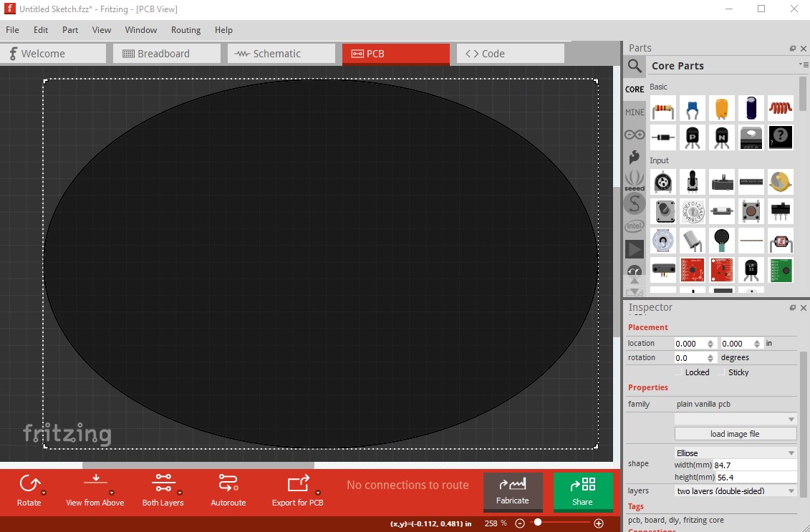Image resolution: width=810 pixels, height=532 pixels.
Task: Pick the P-type transistor part
Action: point(693,137)
